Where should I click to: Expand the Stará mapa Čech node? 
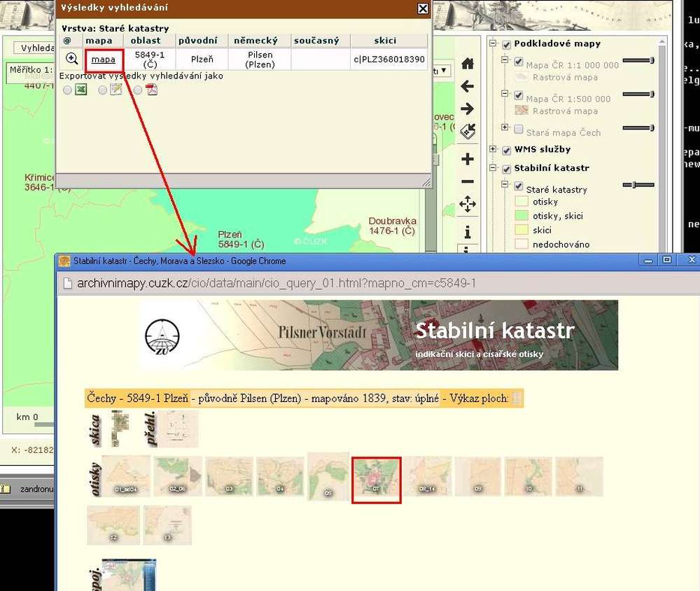(x=505, y=128)
